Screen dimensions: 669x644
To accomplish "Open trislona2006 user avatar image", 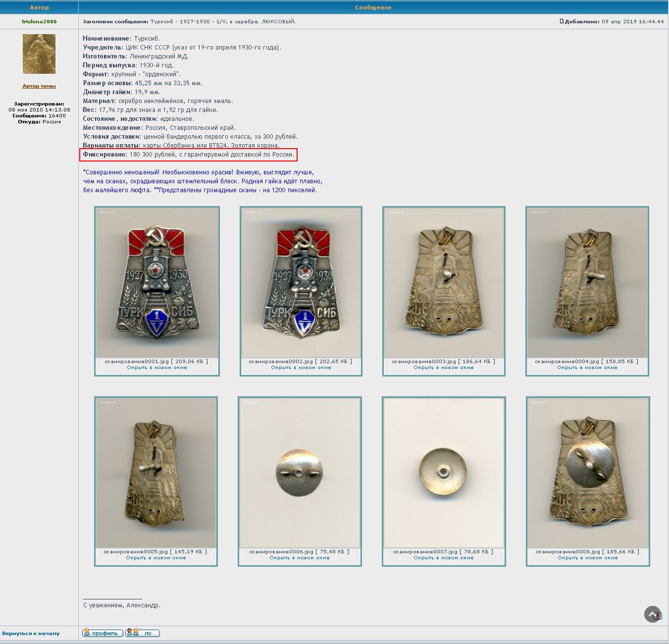I will click(39, 54).
